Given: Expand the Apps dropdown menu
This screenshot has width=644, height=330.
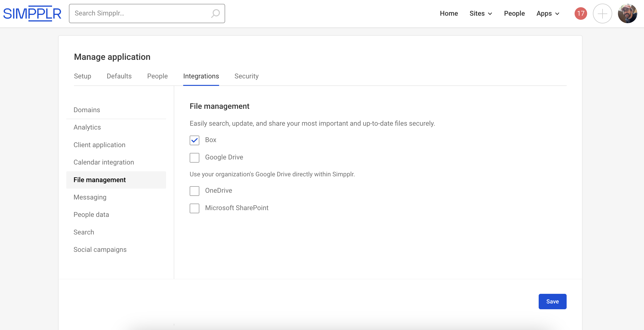Looking at the screenshot, I should [x=548, y=14].
